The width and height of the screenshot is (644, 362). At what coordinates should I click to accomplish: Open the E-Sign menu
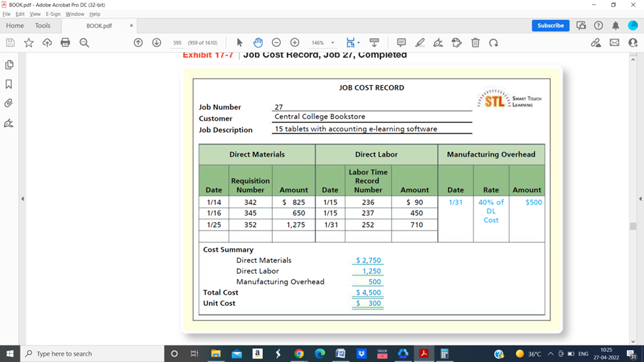point(53,14)
